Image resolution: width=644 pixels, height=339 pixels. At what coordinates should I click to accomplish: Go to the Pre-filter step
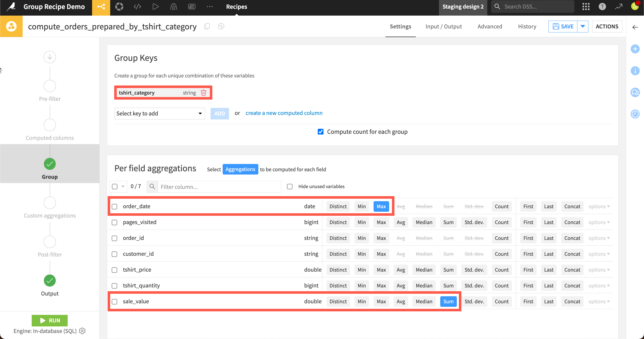coord(50,86)
